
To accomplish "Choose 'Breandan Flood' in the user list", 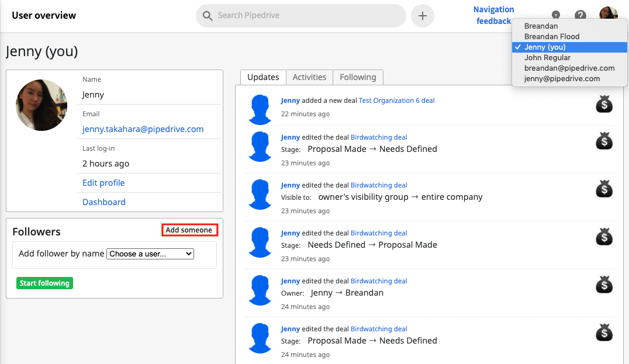I will pyautogui.click(x=552, y=36).
